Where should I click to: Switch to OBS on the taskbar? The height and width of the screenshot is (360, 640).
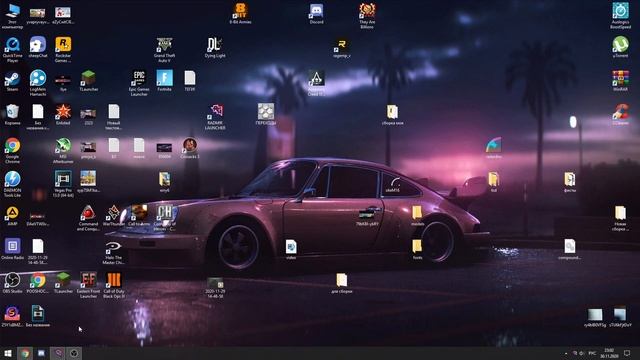pyautogui.click(x=74, y=353)
